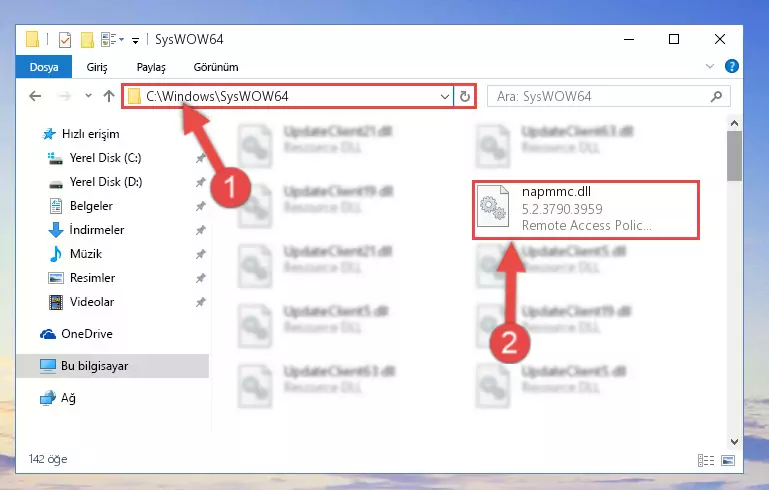Maximize the SysWOW64 window
Viewport: 769px width, 490px height.
click(x=674, y=39)
